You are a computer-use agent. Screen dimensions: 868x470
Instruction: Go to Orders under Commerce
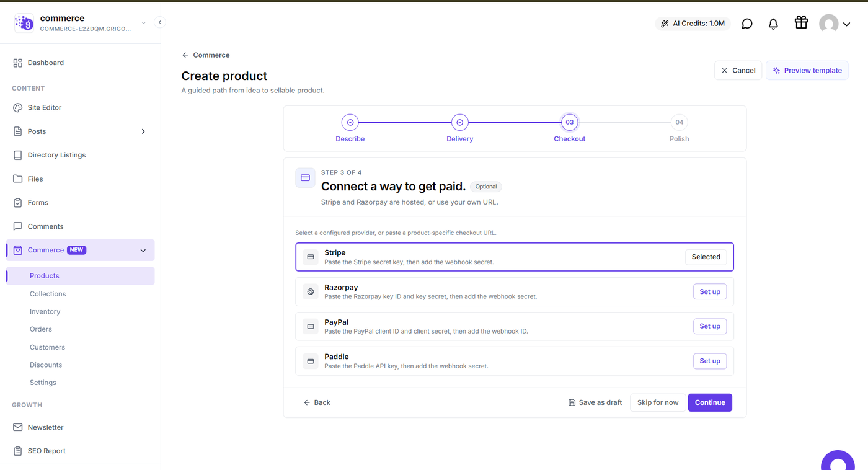(41, 329)
